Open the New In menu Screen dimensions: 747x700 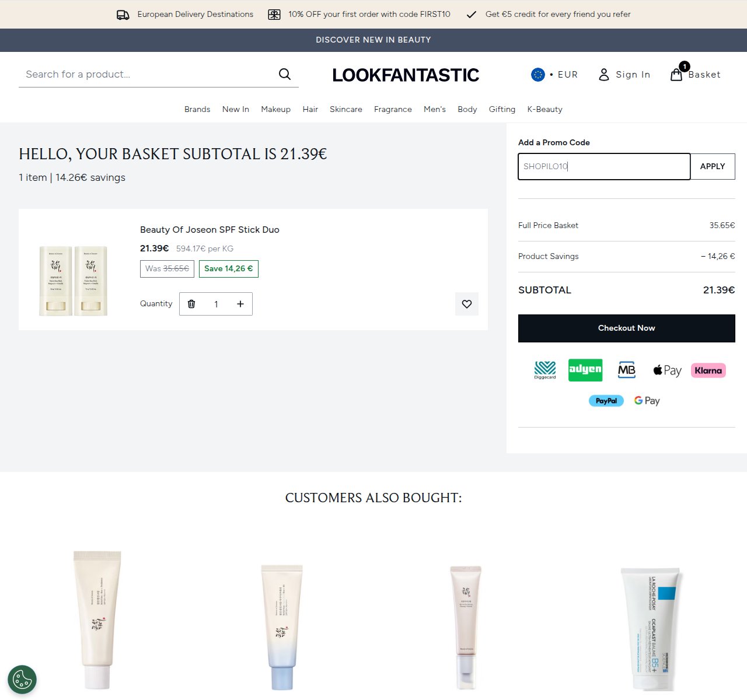(x=236, y=109)
